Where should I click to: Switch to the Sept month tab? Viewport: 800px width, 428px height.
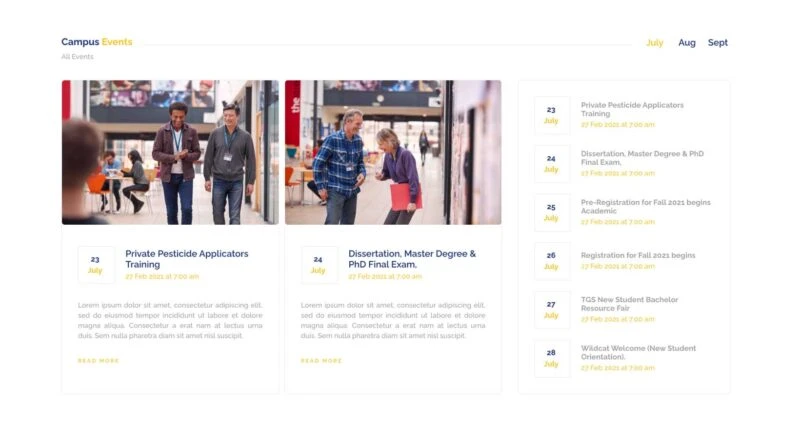point(718,43)
